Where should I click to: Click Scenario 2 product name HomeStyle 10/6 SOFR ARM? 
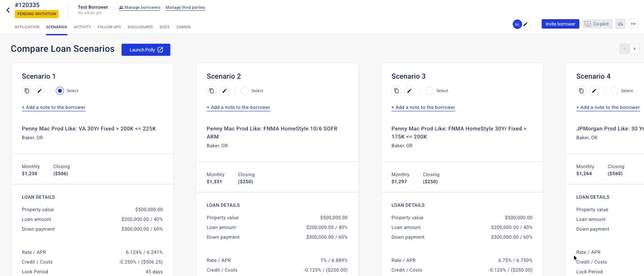coord(272,133)
